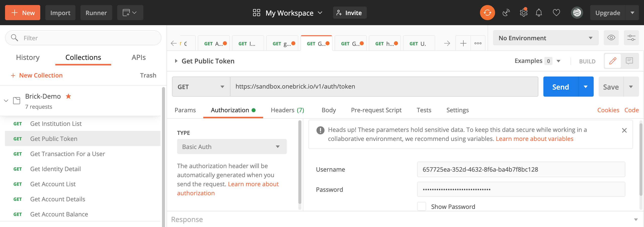This screenshot has width=644, height=227.
Task: Open the HTTP method GET dropdown
Action: (201, 87)
